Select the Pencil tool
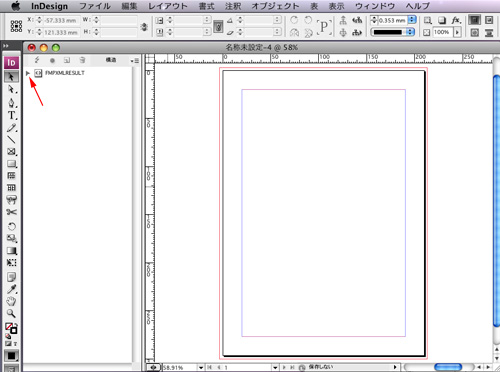 point(11,128)
